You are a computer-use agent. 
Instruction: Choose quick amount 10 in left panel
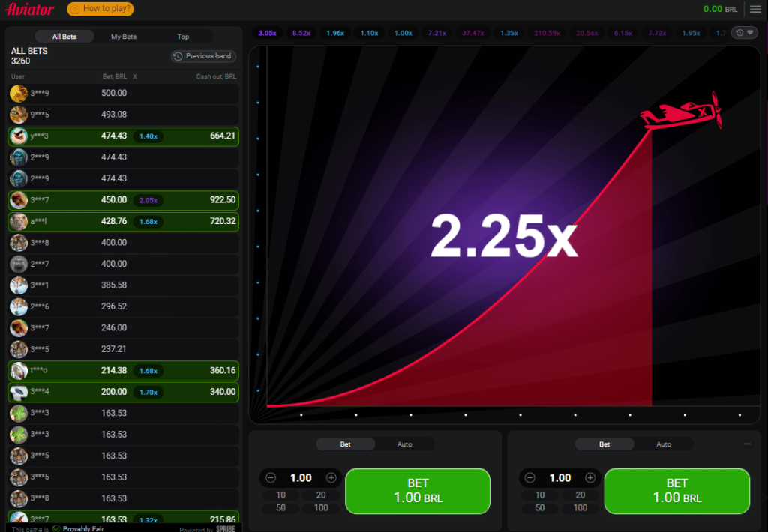pos(280,495)
